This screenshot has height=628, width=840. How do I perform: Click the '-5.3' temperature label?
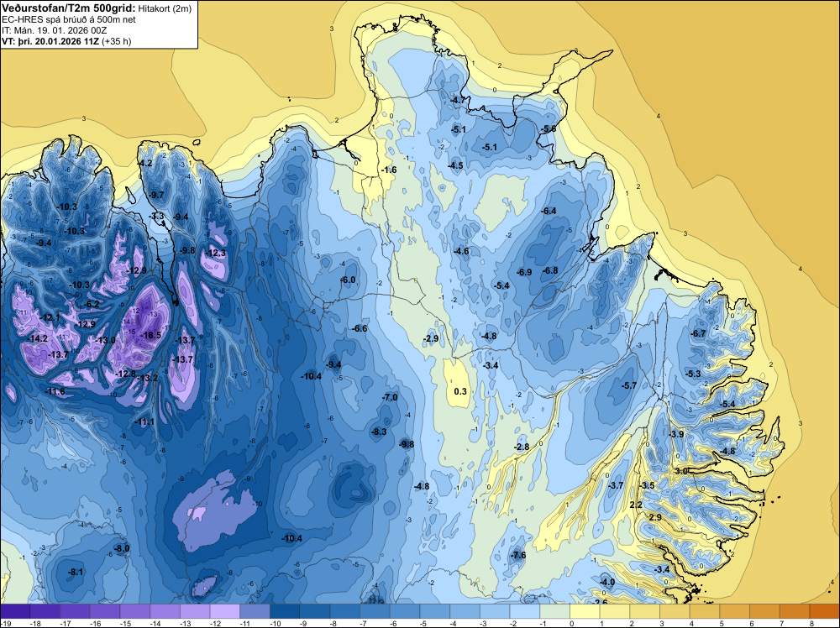(x=693, y=374)
